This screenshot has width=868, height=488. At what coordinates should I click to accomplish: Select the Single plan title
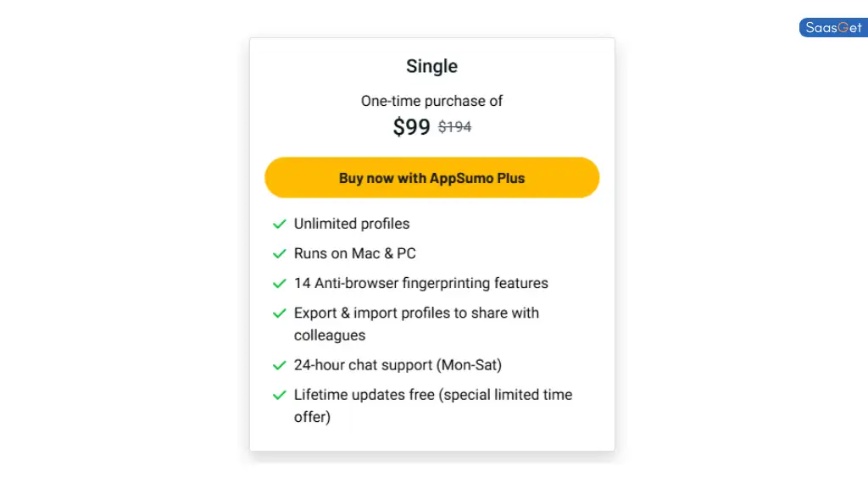pyautogui.click(x=431, y=66)
